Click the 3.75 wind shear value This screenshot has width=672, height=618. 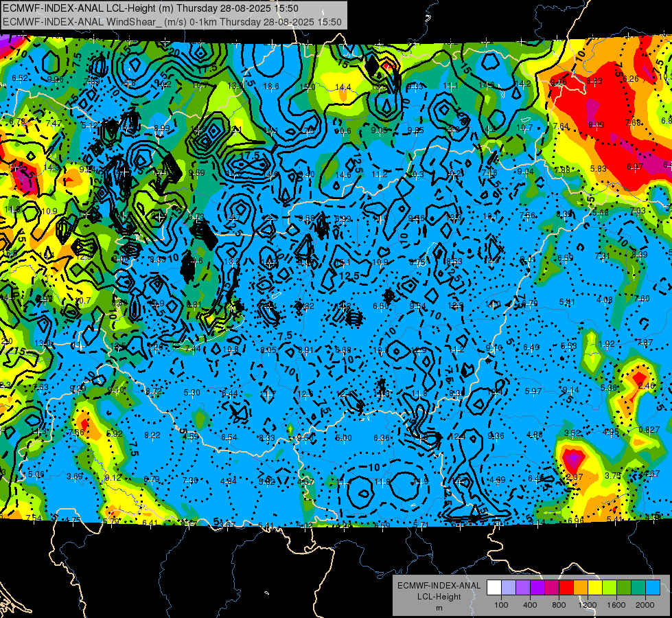pos(613,476)
